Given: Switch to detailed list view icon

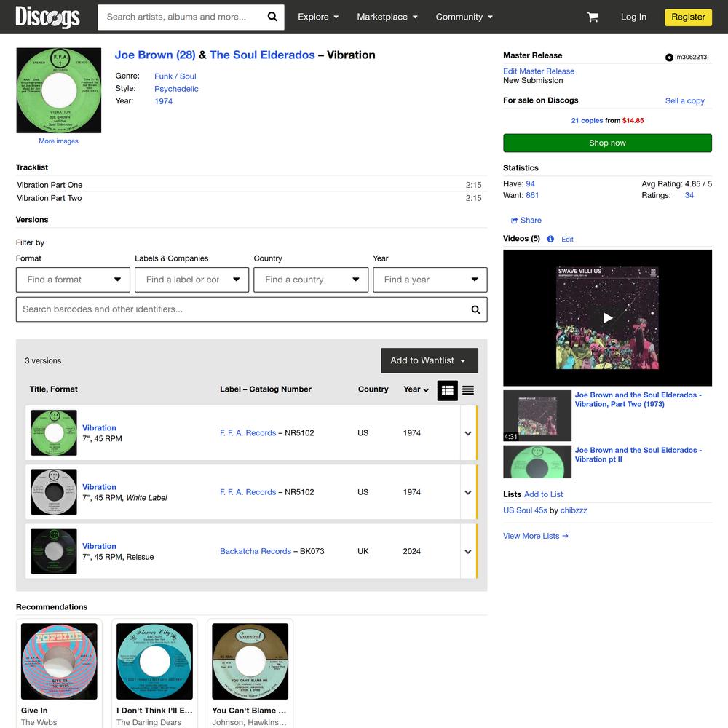Looking at the screenshot, I should point(448,390).
